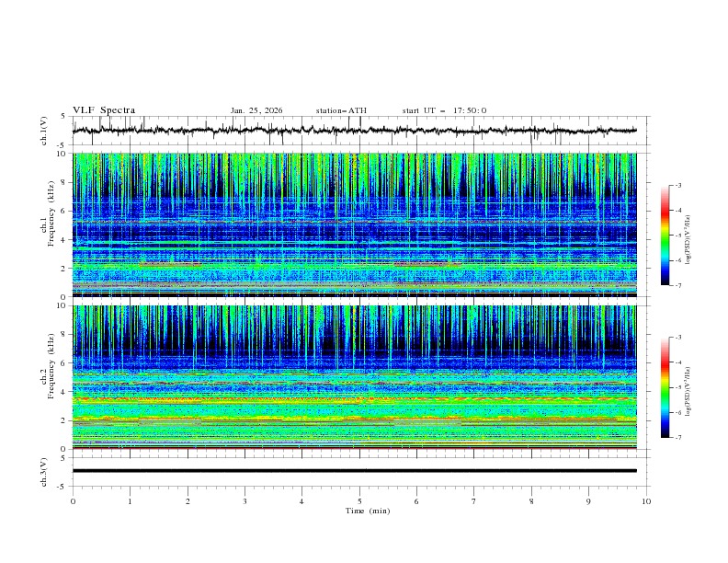Click the "10" tick on ch.1 frequency axis
The image size is (728, 563).
tap(65, 154)
